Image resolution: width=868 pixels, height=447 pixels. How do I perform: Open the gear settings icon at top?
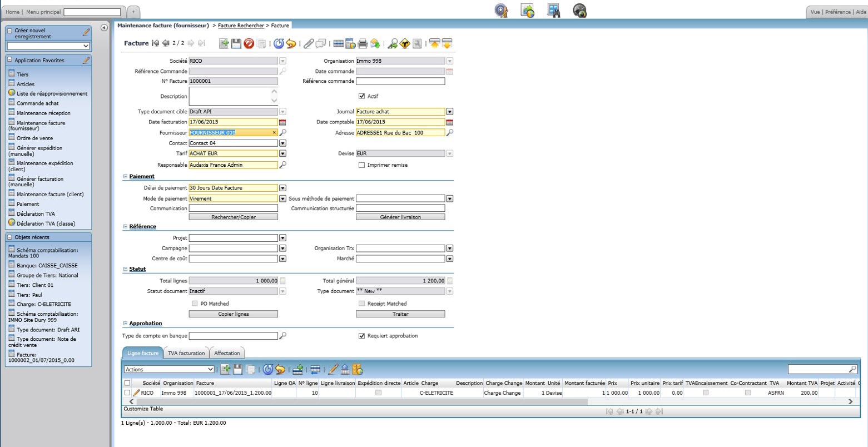click(502, 11)
